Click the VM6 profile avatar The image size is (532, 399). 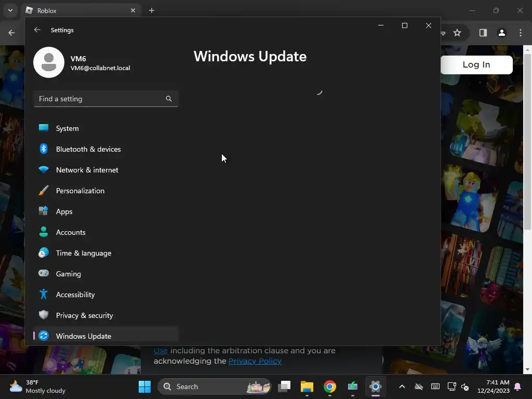click(49, 62)
